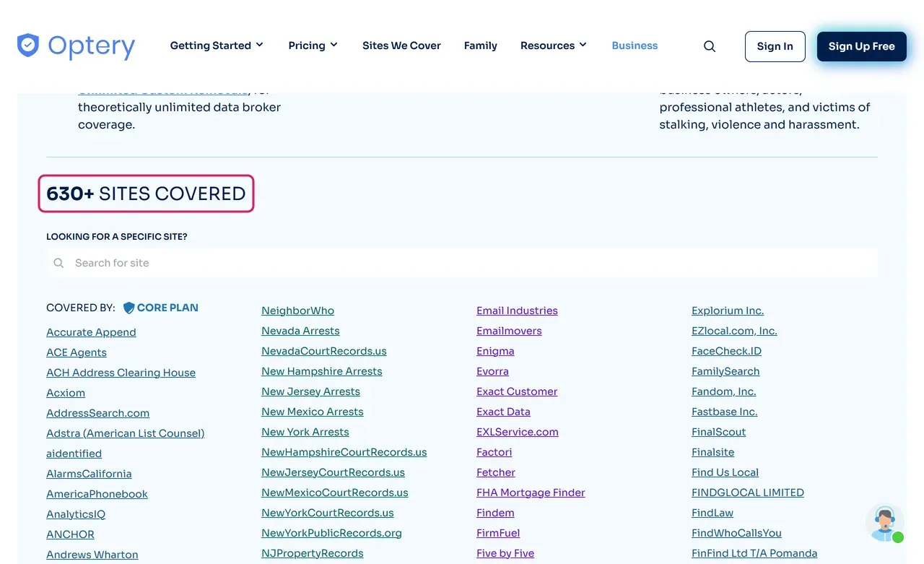Open the AnalyticsIQ link
The width and height of the screenshot is (924, 564).
[76, 514]
